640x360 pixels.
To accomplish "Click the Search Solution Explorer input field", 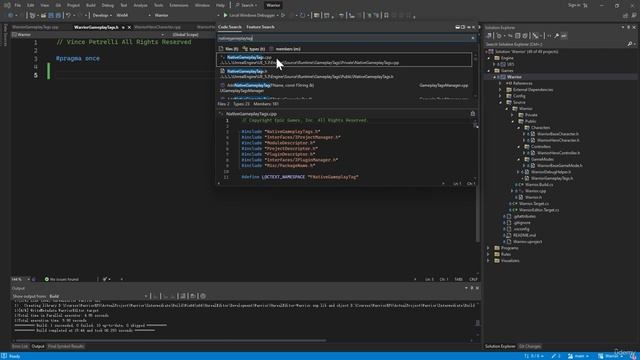I will [556, 44].
